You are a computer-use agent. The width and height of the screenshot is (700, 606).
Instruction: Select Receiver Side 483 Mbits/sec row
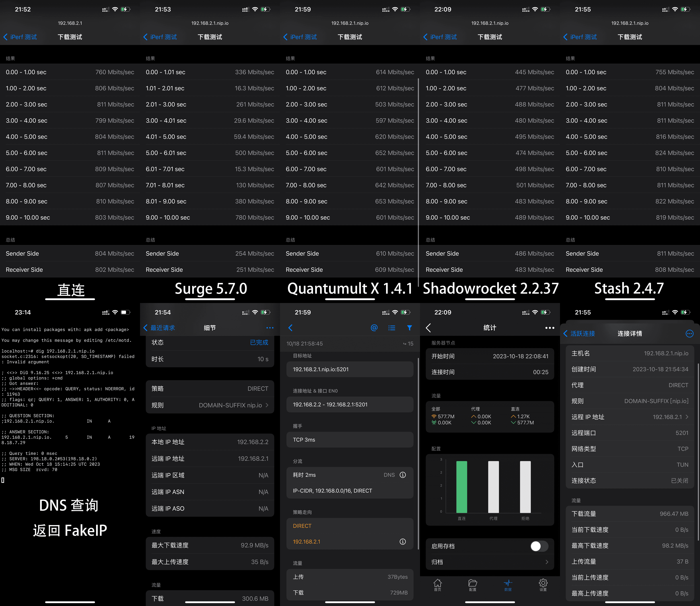click(490, 269)
